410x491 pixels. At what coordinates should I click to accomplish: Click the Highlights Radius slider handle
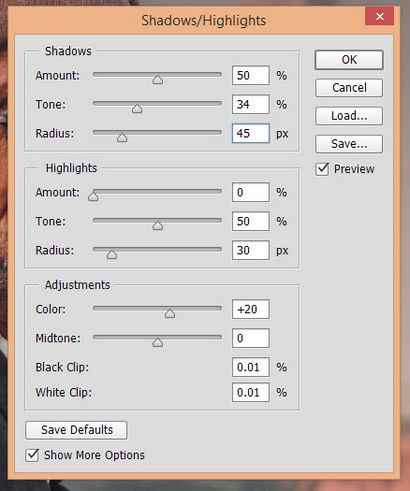[112, 255]
